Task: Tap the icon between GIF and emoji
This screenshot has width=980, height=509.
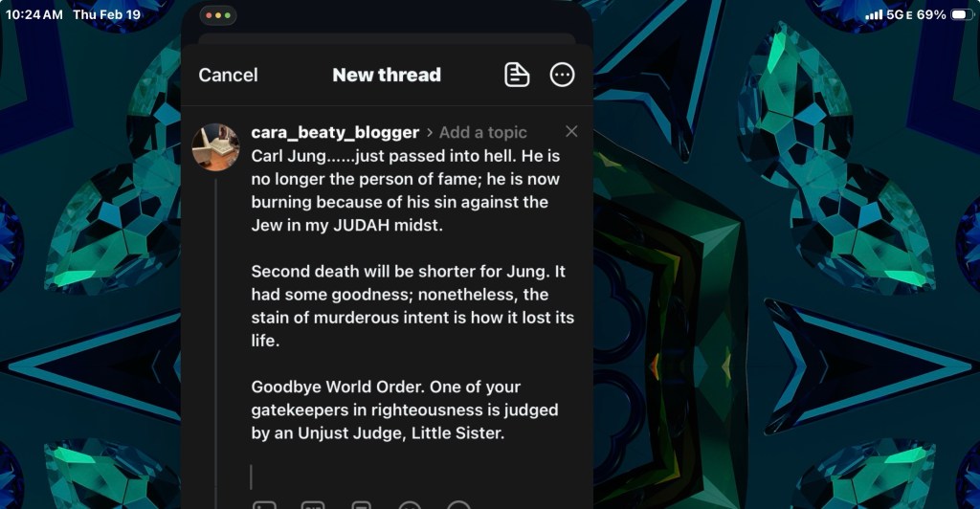Action: click(361, 504)
